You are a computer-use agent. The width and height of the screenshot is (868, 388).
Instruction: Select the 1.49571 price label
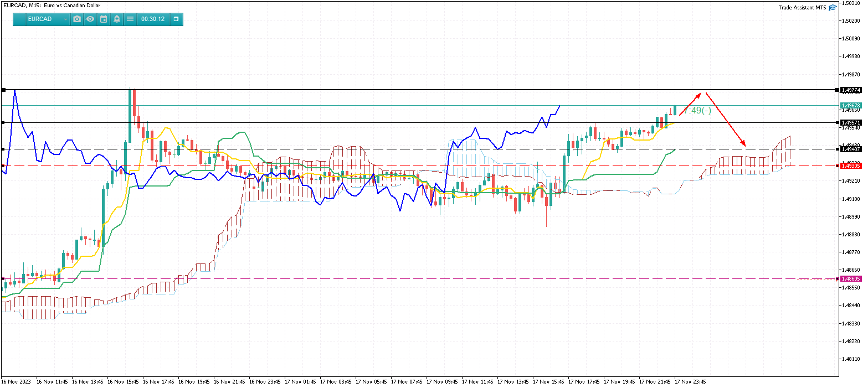coord(850,122)
